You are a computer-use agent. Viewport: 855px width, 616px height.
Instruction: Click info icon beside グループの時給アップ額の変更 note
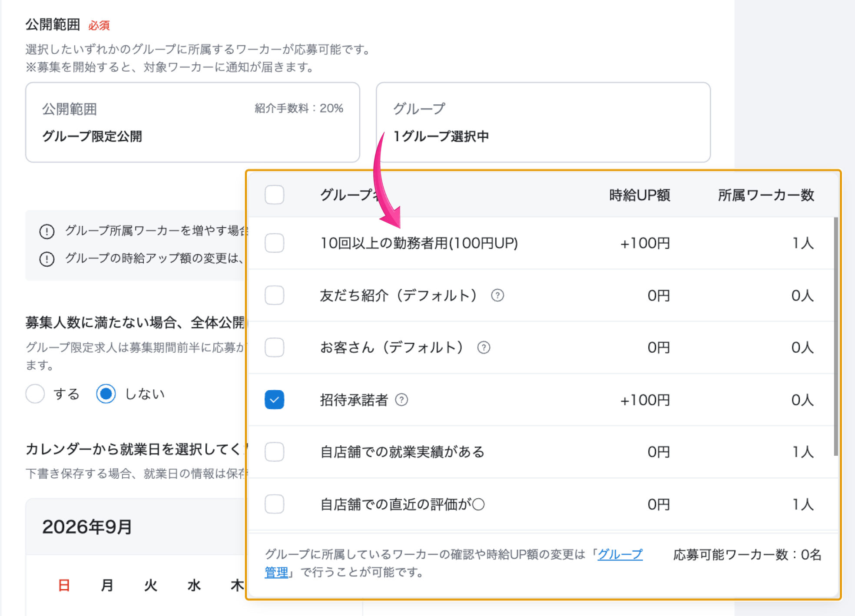47,259
